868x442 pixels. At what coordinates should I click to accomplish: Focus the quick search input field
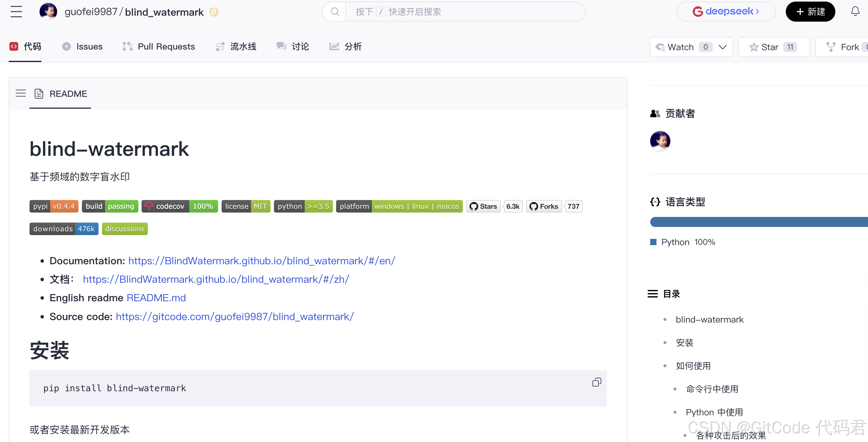click(x=465, y=12)
